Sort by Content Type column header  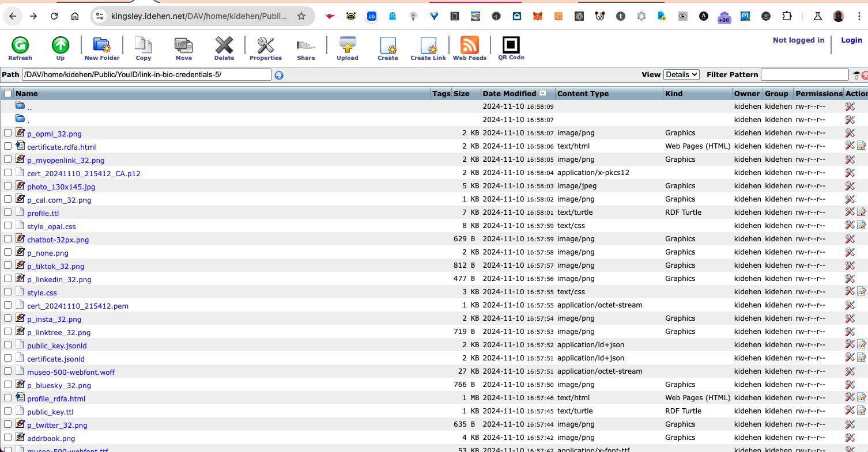click(583, 93)
